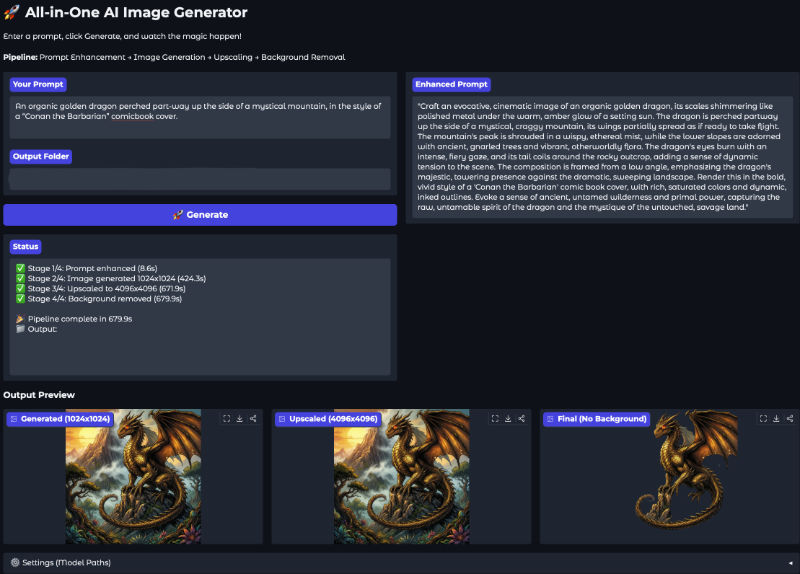Click the Status output text box

click(200, 315)
